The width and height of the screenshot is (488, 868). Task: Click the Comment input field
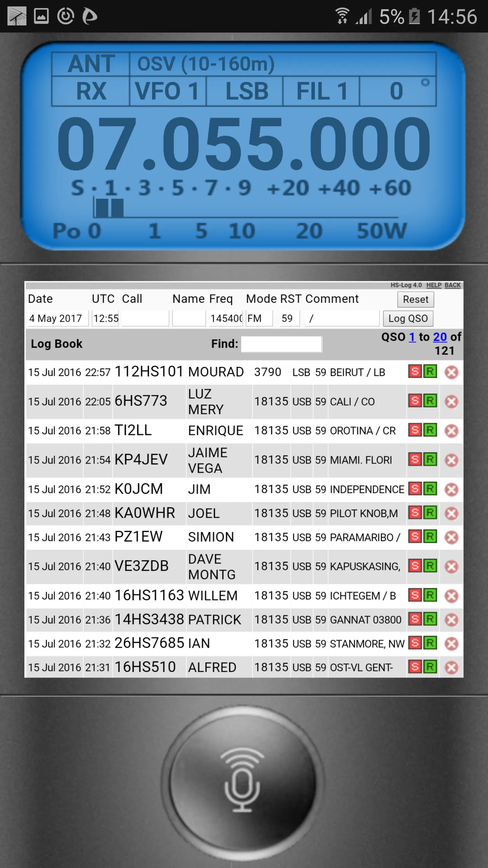tap(342, 318)
